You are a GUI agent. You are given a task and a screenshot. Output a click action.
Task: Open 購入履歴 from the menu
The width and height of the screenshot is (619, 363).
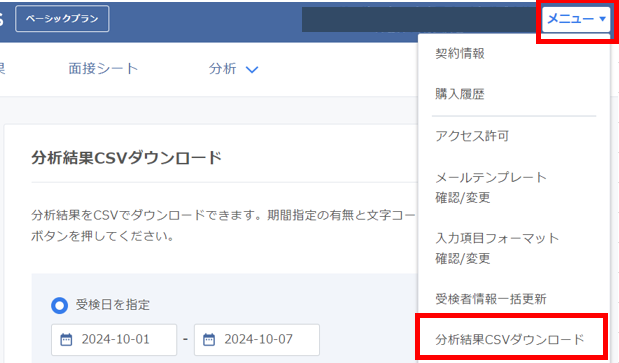[x=460, y=94]
